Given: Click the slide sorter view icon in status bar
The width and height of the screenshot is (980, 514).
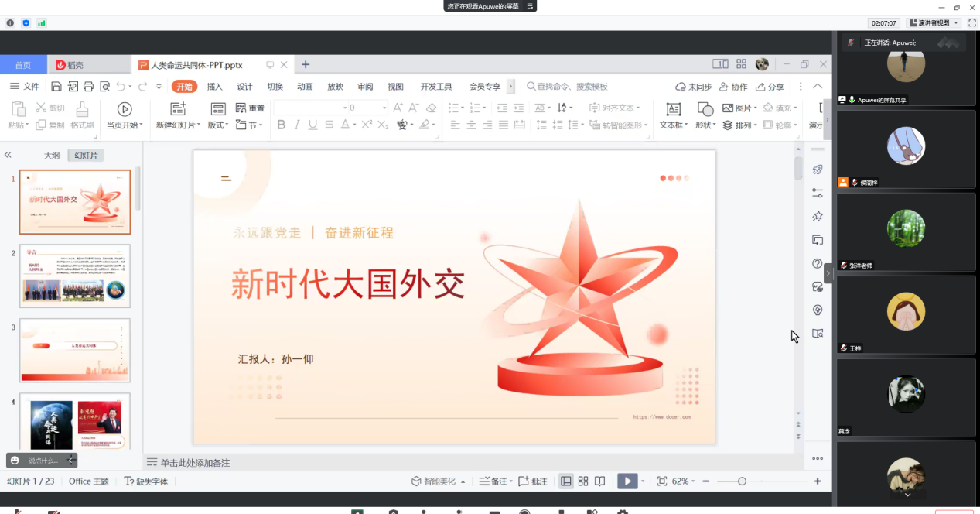Looking at the screenshot, I should click(x=583, y=481).
